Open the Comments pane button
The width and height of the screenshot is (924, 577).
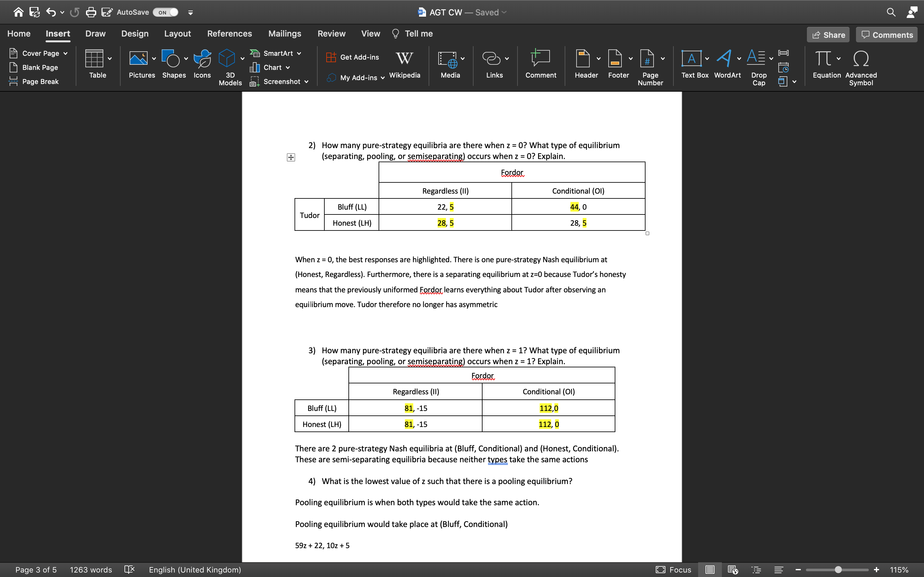pos(886,35)
